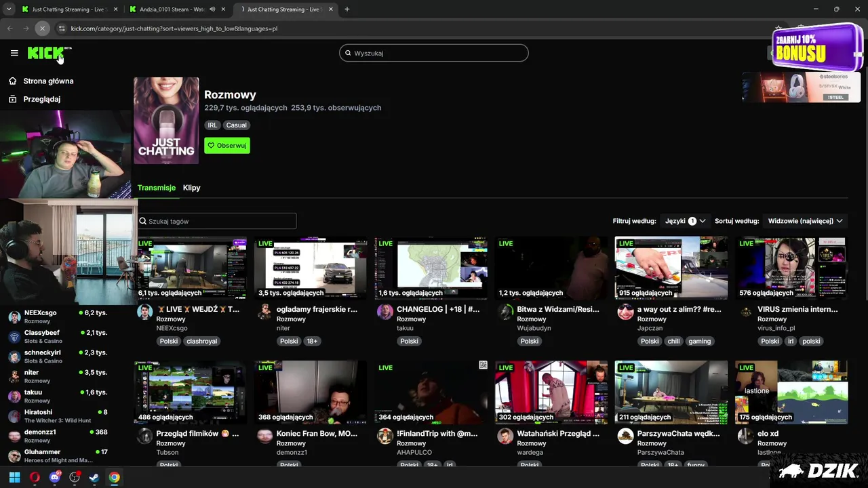This screenshot has height=488, width=868.
Task: Click gaming tag under Japczan stream
Action: pyautogui.click(x=699, y=341)
